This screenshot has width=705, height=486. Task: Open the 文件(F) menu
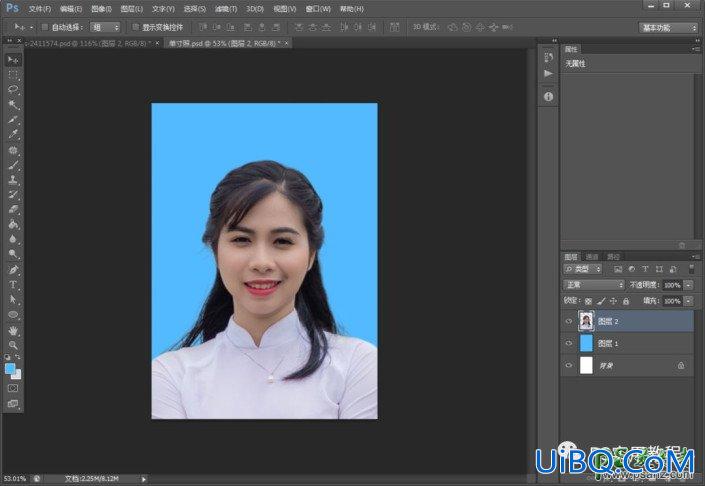(x=40, y=9)
